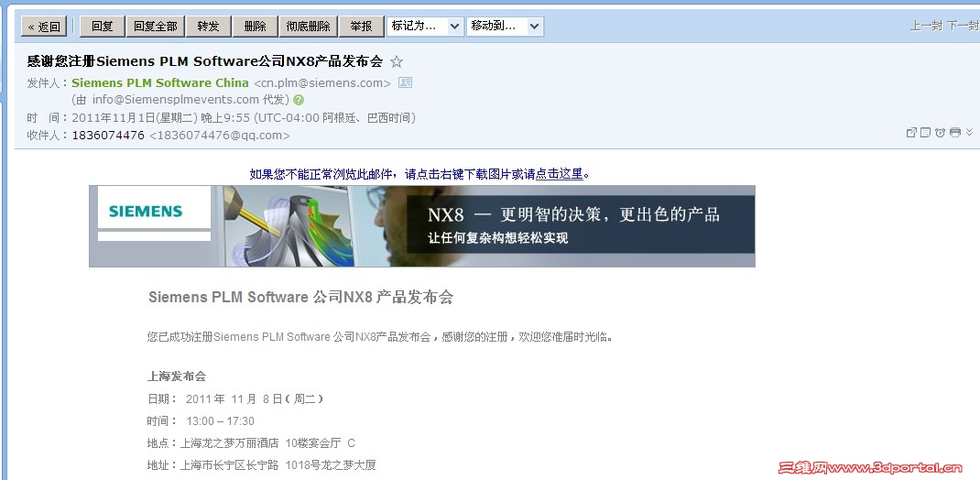This screenshot has height=480, width=980.
Task: Report the email with 举报
Action: (x=361, y=27)
